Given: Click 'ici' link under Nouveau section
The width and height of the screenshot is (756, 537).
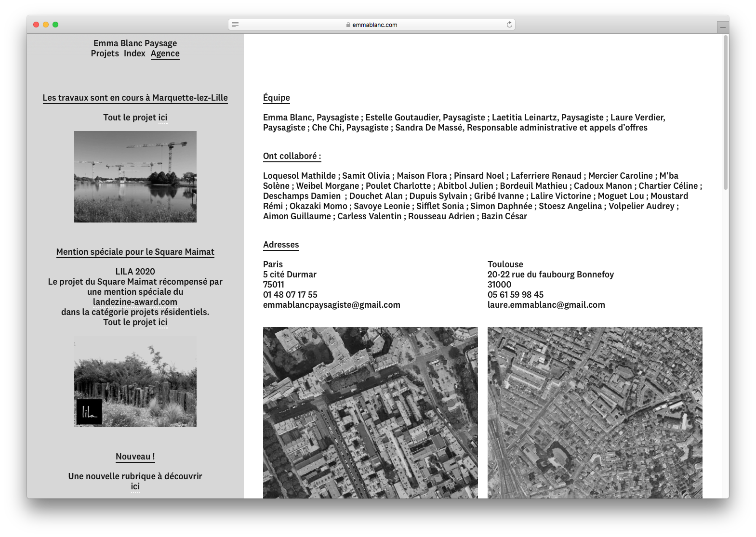Looking at the screenshot, I should click(x=135, y=486).
